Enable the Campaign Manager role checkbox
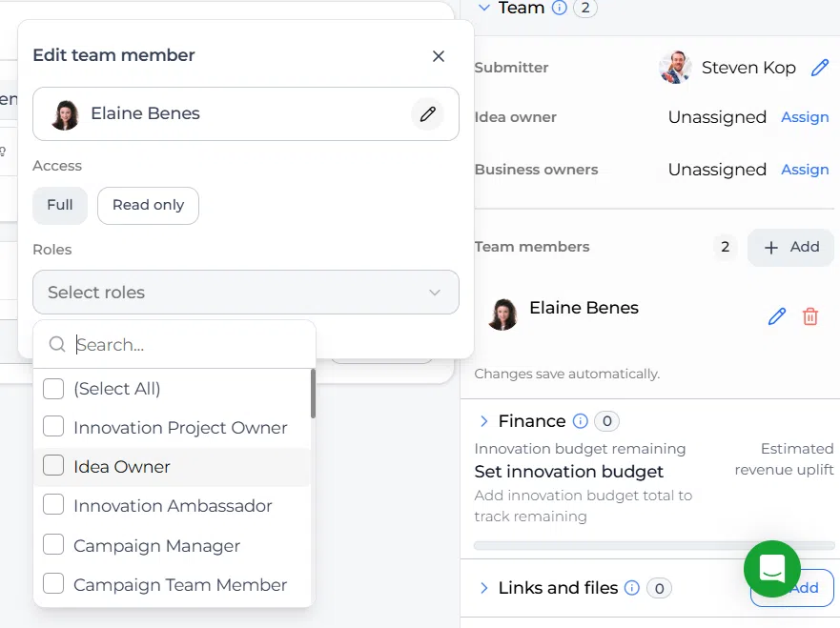The height and width of the screenshot is (628, 840). pos(53,544)
